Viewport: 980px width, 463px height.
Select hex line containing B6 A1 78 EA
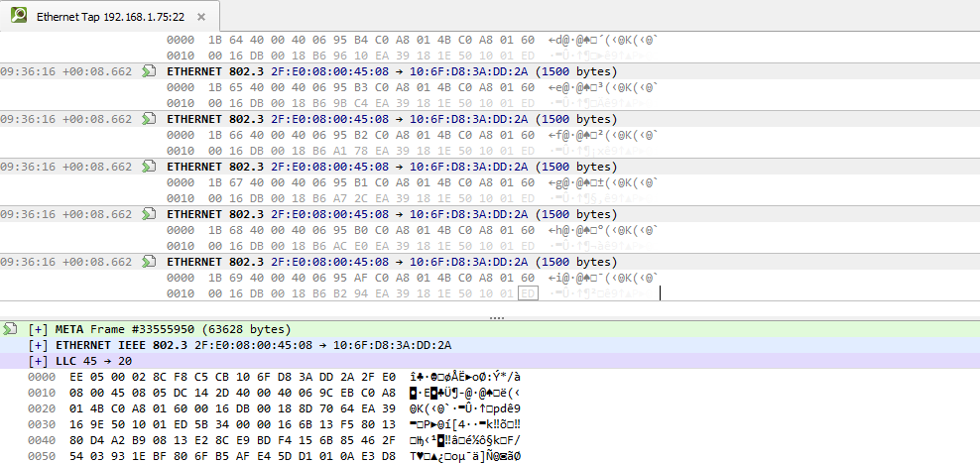pyautogui.click(x=413, y=151)
